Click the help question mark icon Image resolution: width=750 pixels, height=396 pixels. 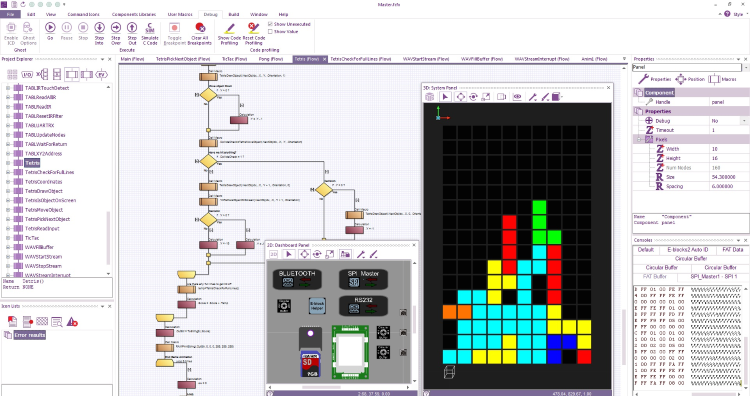coord(727,14)
